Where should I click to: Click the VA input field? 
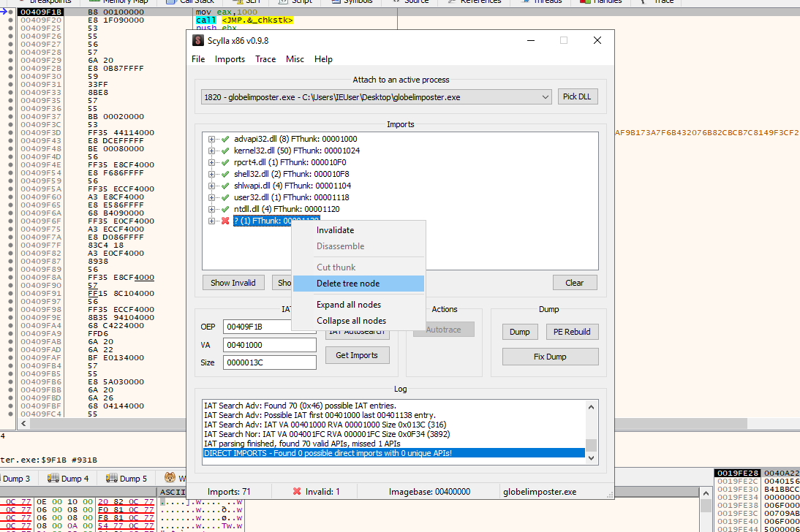(x=269, y=345)
